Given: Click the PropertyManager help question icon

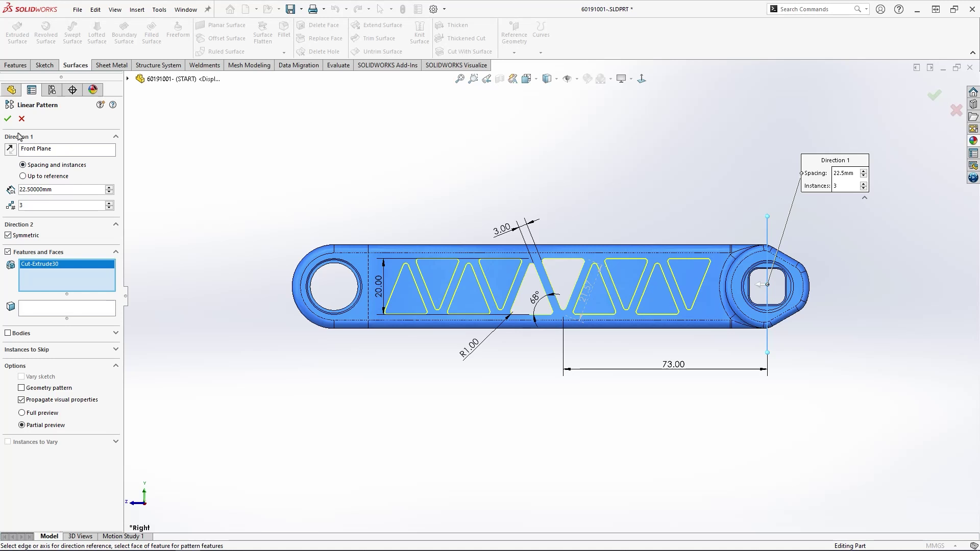Looking at the screenshot, I should [113, 105].
